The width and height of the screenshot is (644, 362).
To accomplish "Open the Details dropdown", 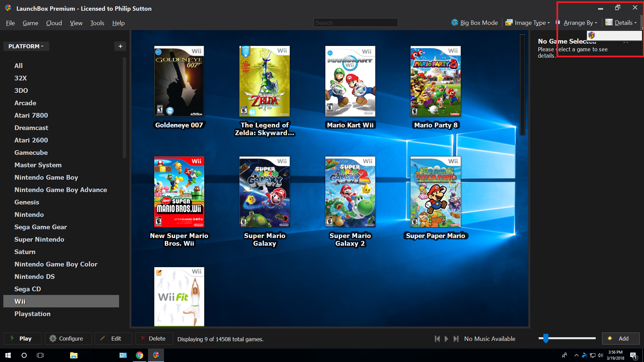I will 621,23.
